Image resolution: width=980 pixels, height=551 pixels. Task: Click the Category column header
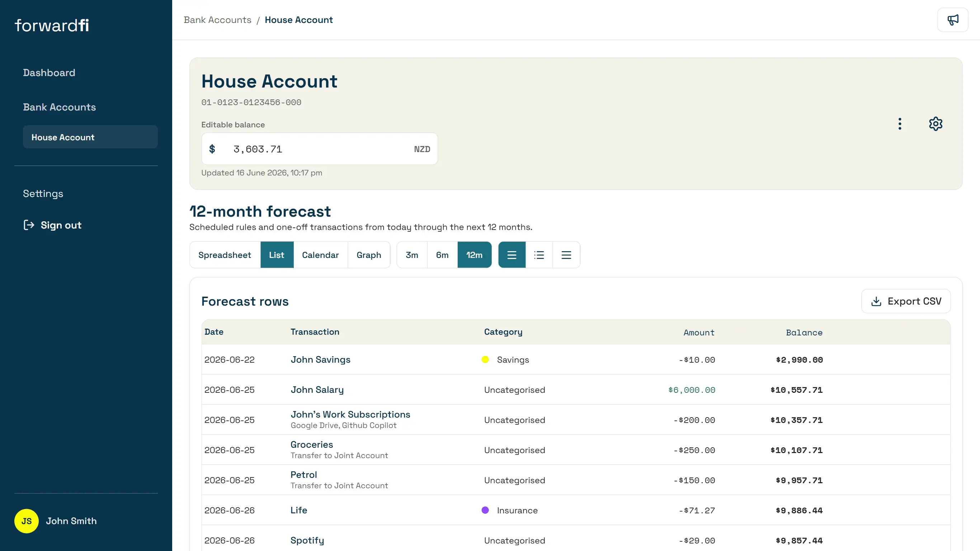pos(503,332)
